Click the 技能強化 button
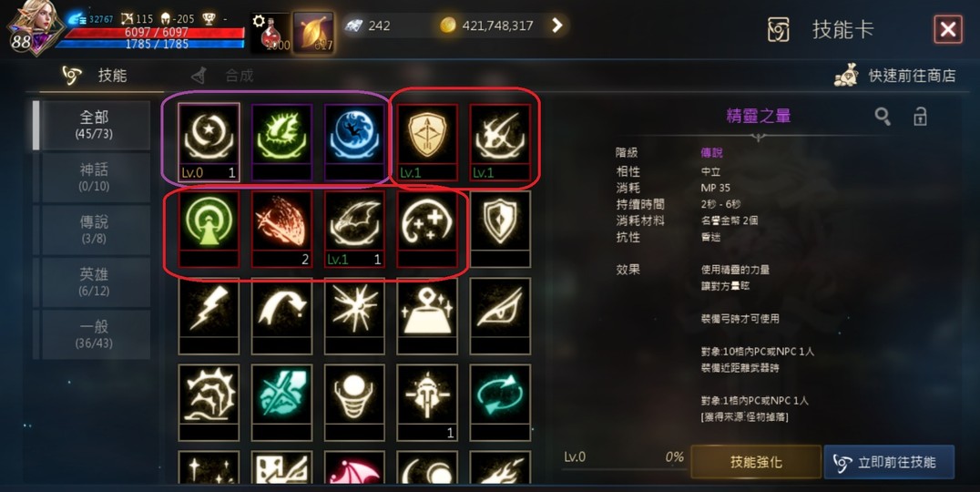The height and width of the screenshot is (492, 980). tap(756, 462)
